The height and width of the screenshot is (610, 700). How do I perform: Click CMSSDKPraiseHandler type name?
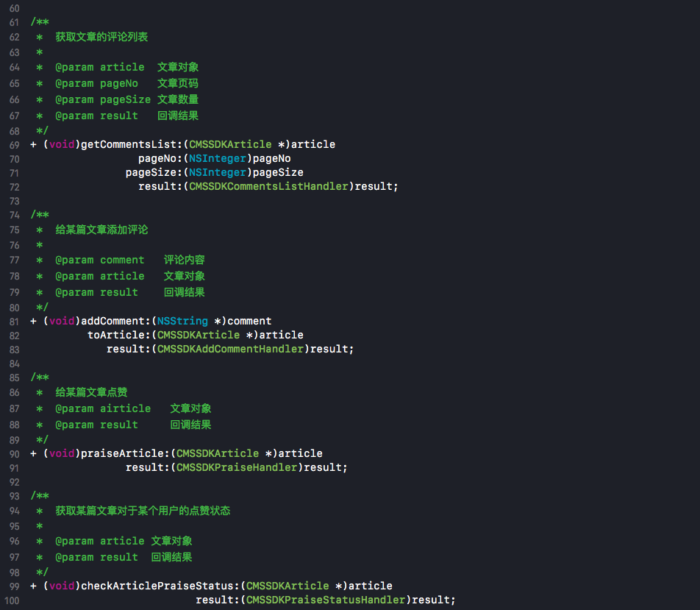coord(237,467)
